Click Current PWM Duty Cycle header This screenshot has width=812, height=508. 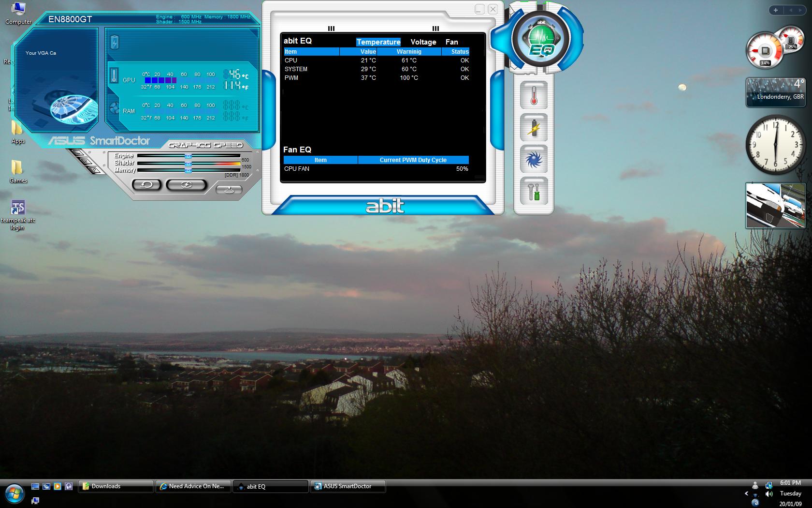pyautogui.click(x=413, y=160)
